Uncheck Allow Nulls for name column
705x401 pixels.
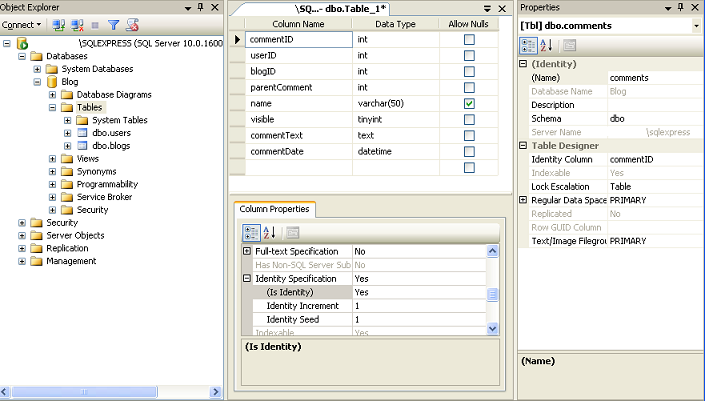pos(469,103)
